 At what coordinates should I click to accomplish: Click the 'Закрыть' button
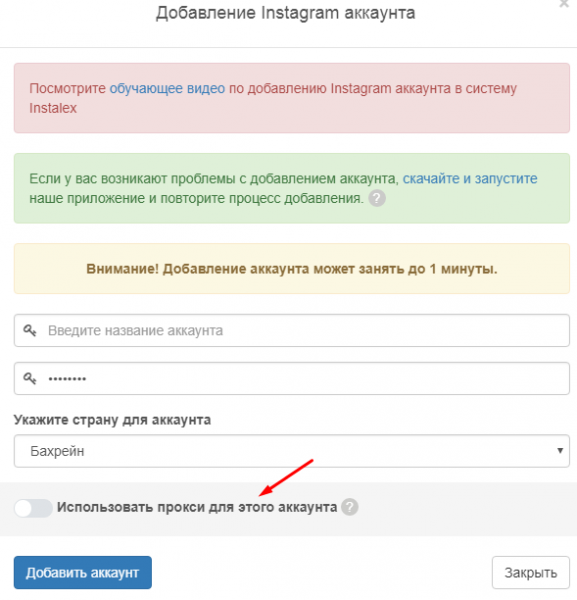click(531, 572)
